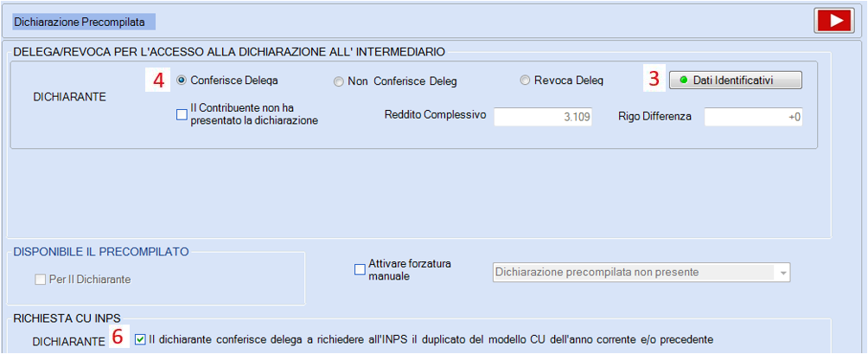
Task: Select Conferisce Delega radio option
Action: point(181,80)
